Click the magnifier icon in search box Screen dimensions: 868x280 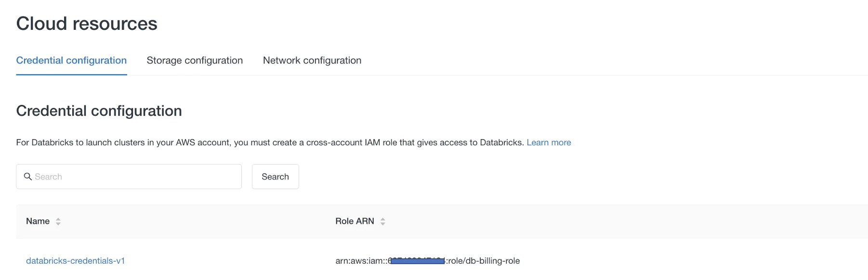click(x=28, y=177)
